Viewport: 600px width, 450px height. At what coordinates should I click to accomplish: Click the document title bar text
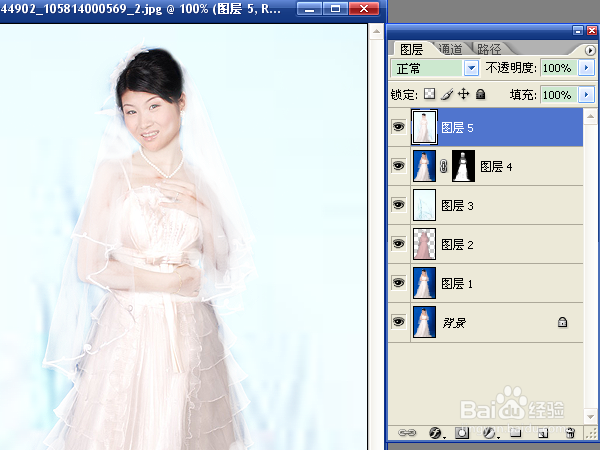point(141,9)
